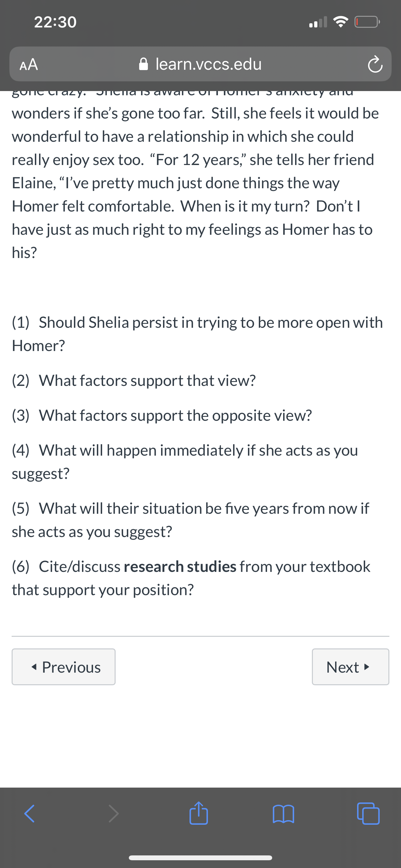Viewport: 401px width, 868px height.
Task: Reload the page with refresh icon
Action: [375, 65]
